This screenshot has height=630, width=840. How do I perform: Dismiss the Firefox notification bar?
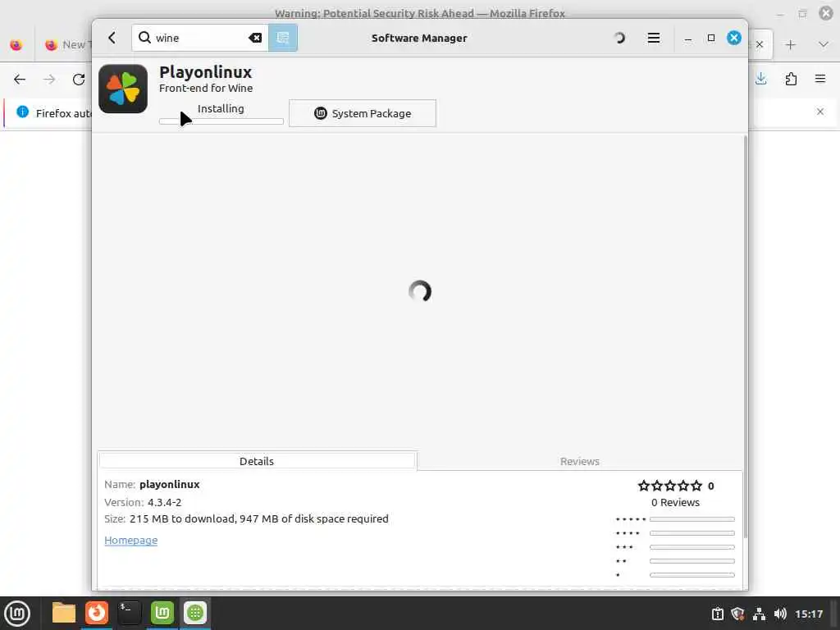coord(820,112)
